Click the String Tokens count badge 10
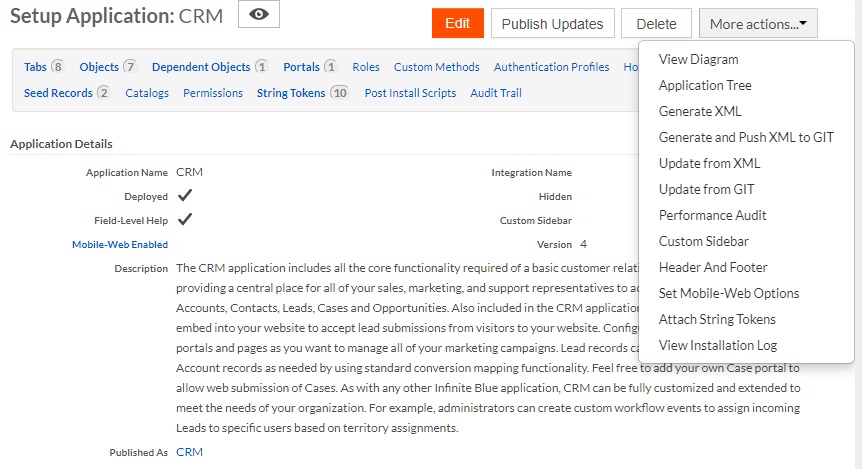Image resolution: width=862 pixels, height=469 pixels. (340, 93)
